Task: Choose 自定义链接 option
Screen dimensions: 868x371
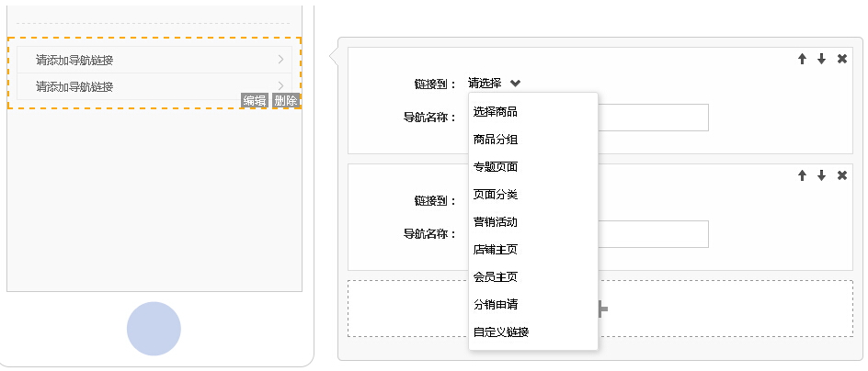Action: [x=501, y=332]
